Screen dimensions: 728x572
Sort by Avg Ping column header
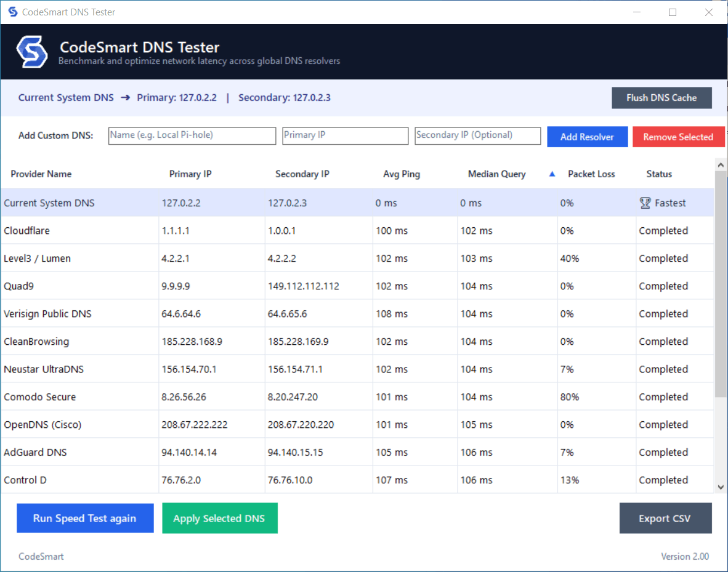402,174
